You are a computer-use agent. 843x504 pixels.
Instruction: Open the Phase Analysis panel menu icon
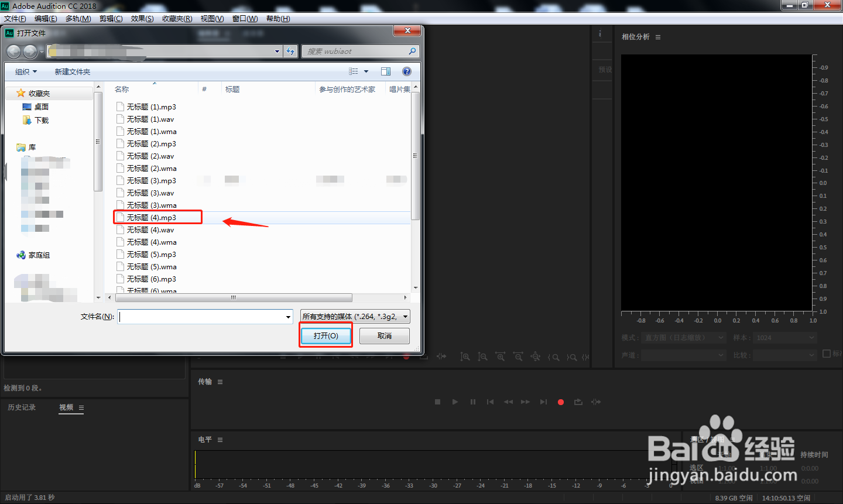658,37
